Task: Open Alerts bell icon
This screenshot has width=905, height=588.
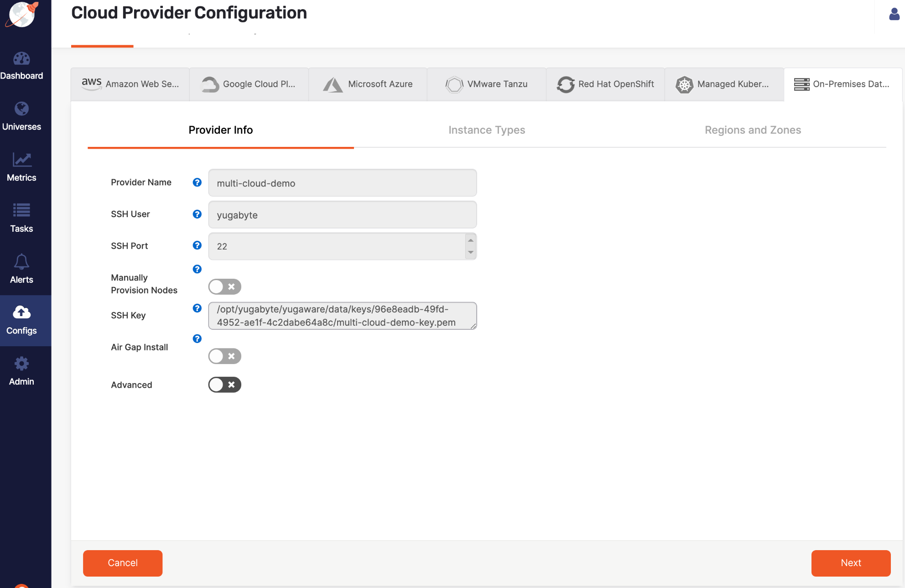Action: point(21,261)
